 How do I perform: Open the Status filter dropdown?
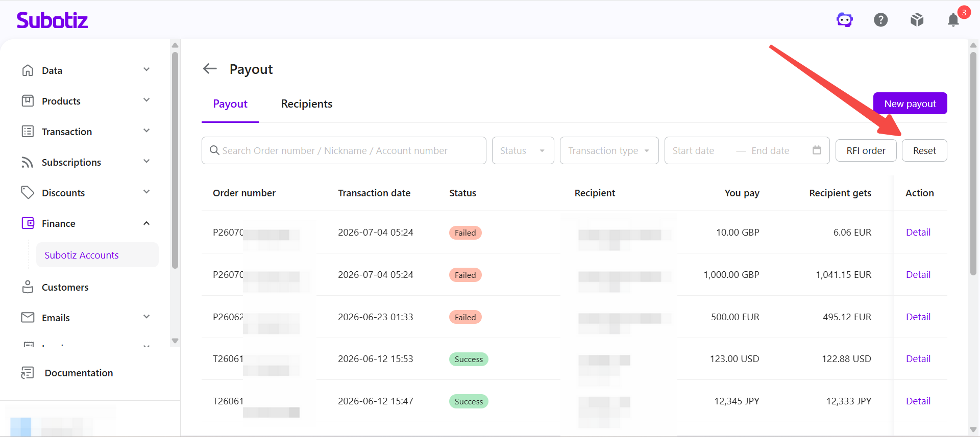tap(523, 150)
